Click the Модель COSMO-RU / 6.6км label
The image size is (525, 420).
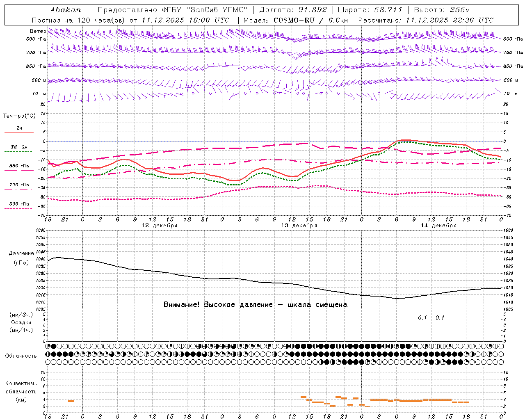[296, 20]
